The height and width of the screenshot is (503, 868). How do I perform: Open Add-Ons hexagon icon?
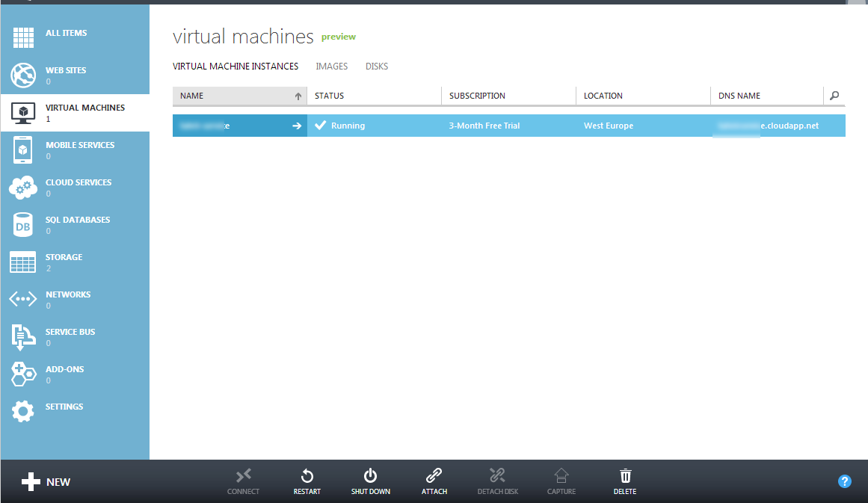[23, 374]
